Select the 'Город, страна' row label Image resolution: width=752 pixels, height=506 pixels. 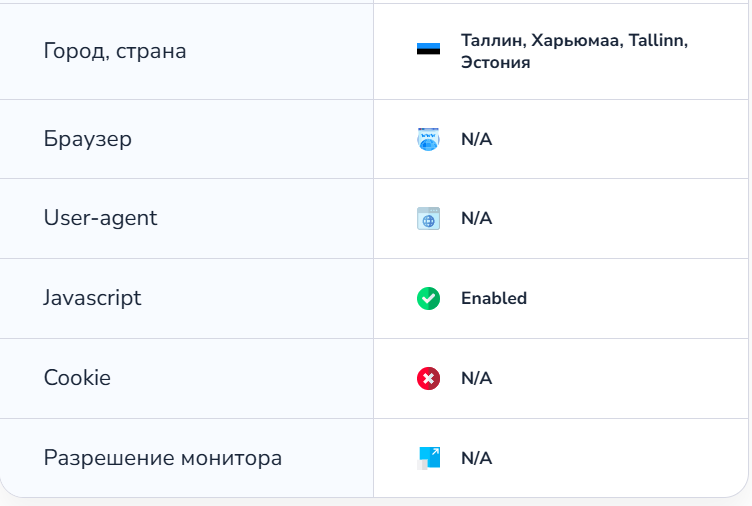click(115, 50)
